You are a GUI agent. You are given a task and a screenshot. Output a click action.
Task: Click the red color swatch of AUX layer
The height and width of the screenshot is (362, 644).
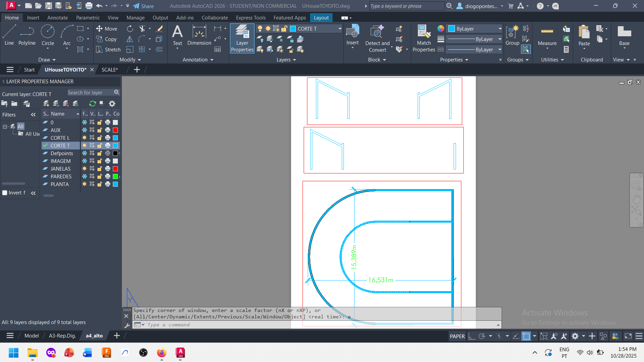tap(115, 130)
